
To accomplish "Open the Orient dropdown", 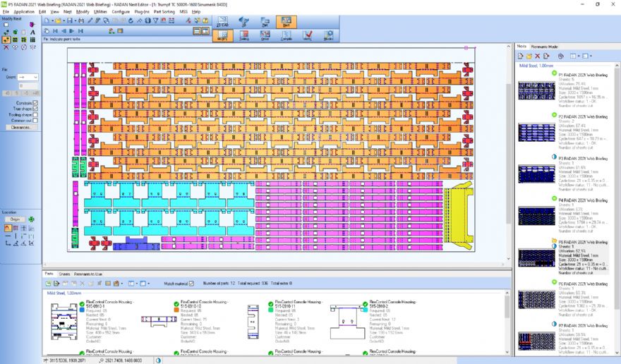I will pos(28,77).
